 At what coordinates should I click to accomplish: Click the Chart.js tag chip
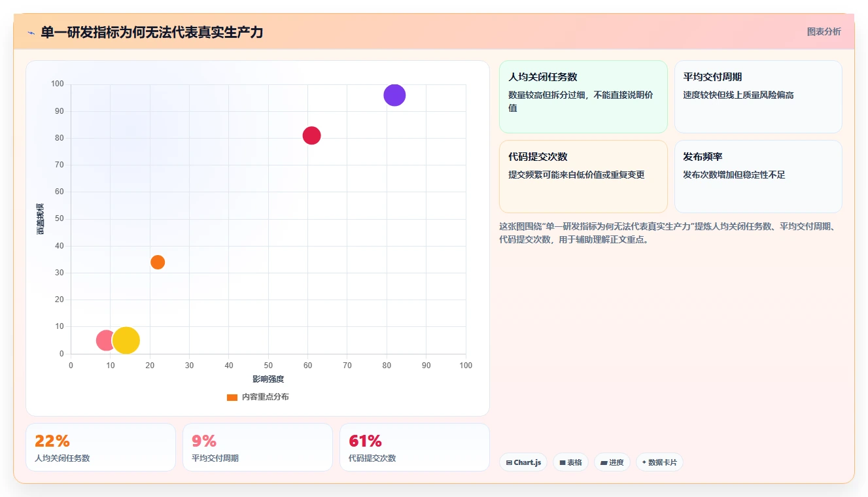523,462
